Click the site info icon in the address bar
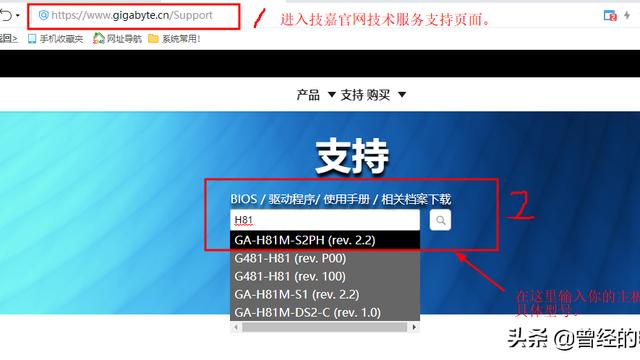This screenshot has width=640, height=360. click(x=43, y=16)
